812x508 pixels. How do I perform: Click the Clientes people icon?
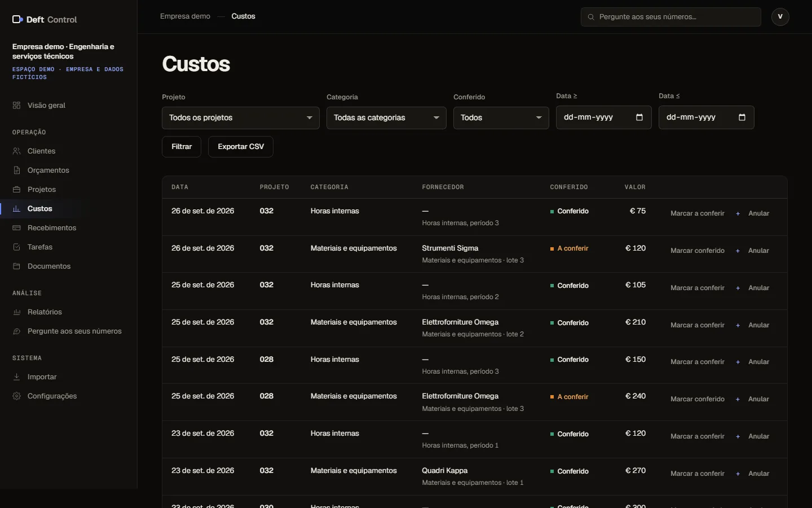pos(17,151)
